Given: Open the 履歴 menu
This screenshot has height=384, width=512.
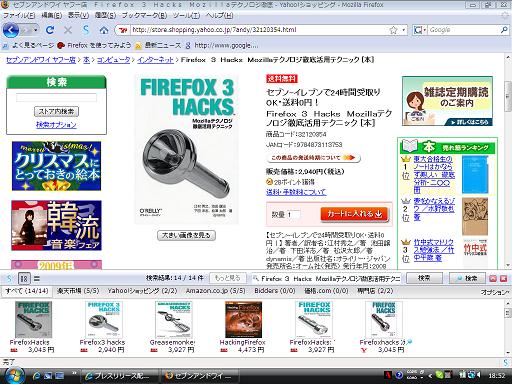Looking at the screenshot, I should 105,15.
